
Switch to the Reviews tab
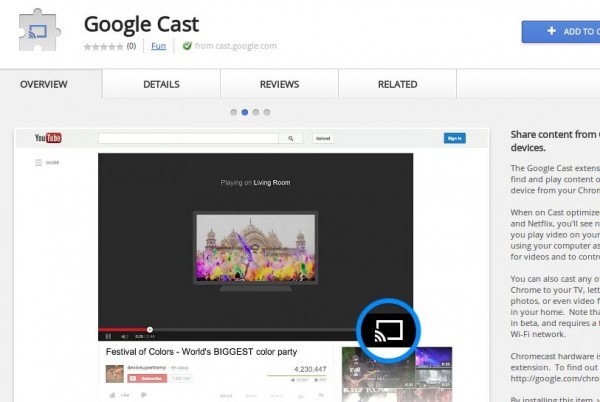coord(279,85)
